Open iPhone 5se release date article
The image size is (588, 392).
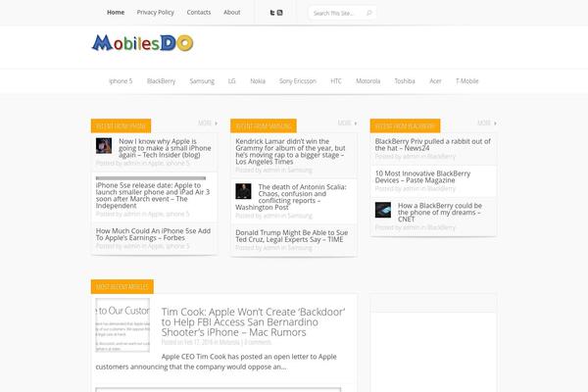(153, 195)
